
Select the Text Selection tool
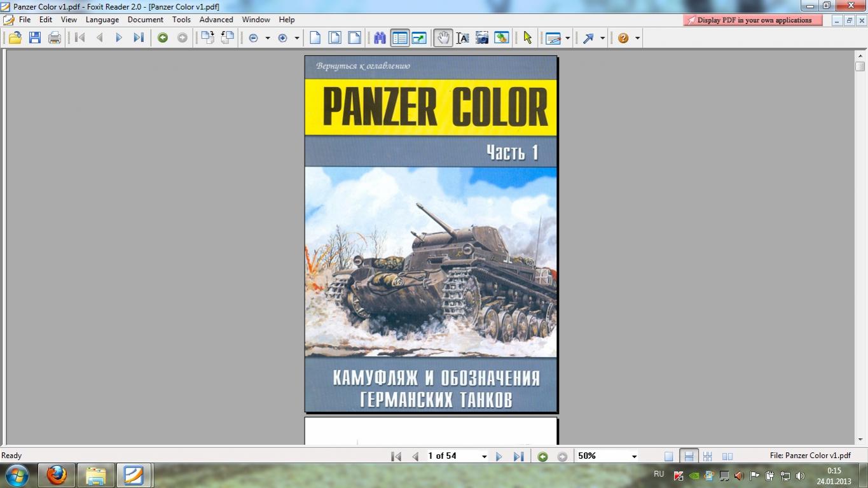(x=463, y=38)
